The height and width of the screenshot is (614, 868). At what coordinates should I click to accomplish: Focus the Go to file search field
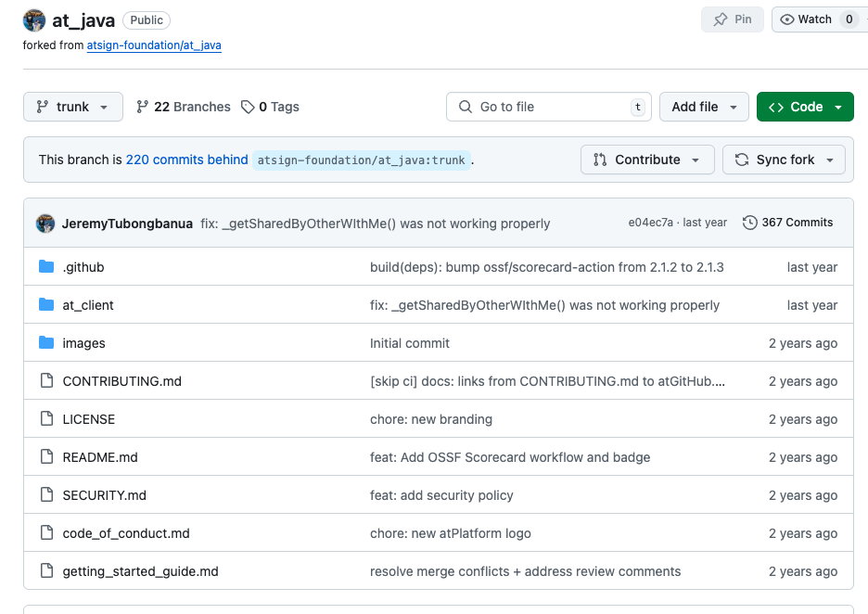549,107
